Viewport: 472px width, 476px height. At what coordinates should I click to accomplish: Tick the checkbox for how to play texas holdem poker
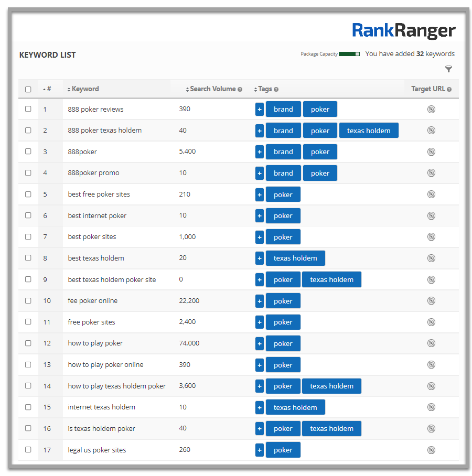(28, 385)
